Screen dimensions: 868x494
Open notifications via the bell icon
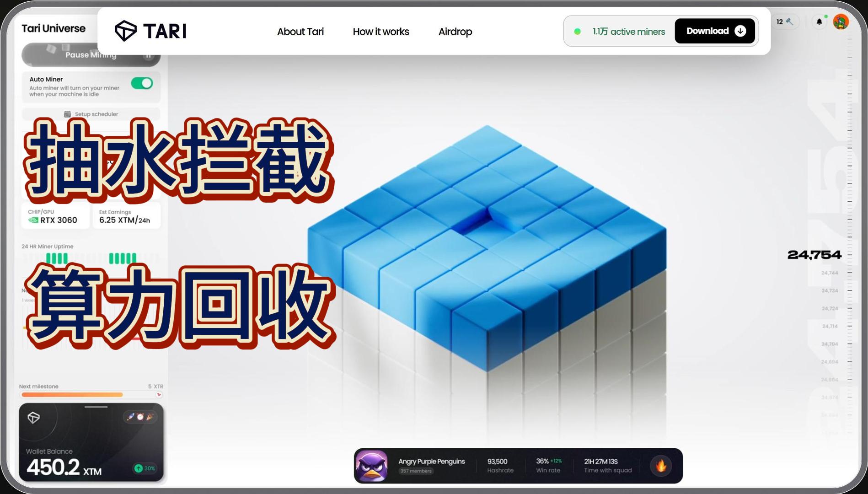pyautogui.click(x=819, y=21)
